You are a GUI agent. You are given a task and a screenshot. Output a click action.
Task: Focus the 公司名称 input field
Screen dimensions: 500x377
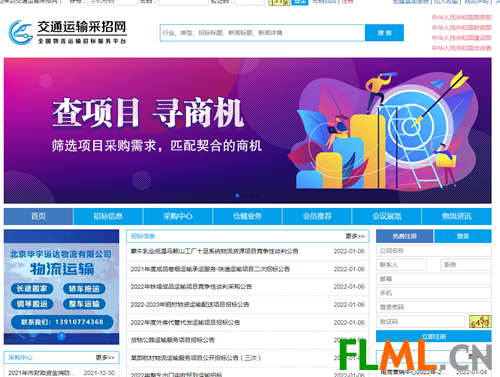[434, 251]
